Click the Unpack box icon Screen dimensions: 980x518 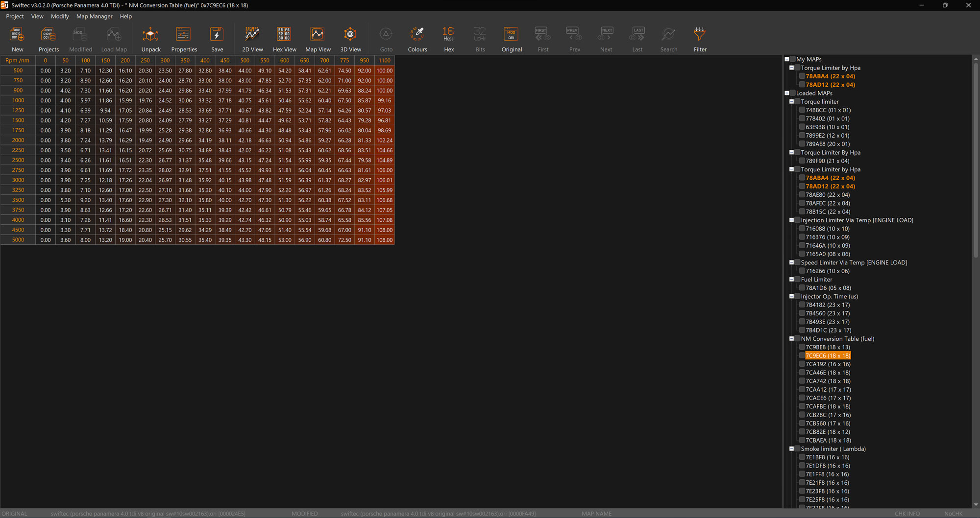pos(150,35)
